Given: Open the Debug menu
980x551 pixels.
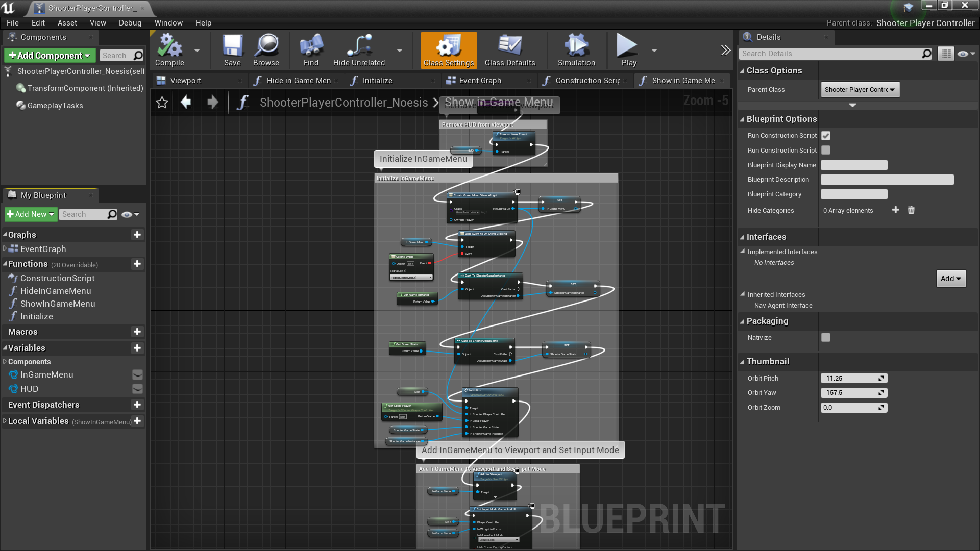Looking at the screenshot, I should pos(130,23).
